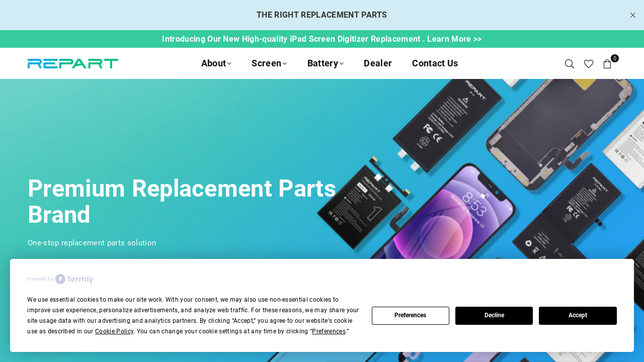The width and height of the screenshot is (644, 362).
Task: Open the wishlist heart icon
Action: tap(589, 64)
